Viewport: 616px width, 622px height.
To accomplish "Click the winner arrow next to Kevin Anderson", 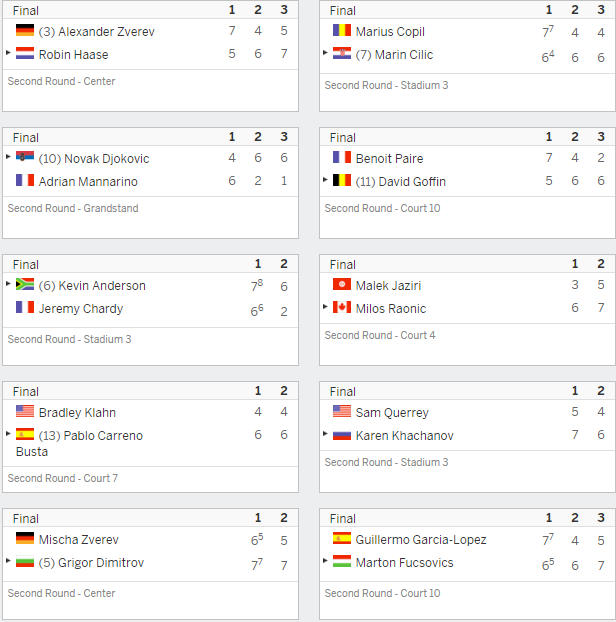I will coord(8,284).
